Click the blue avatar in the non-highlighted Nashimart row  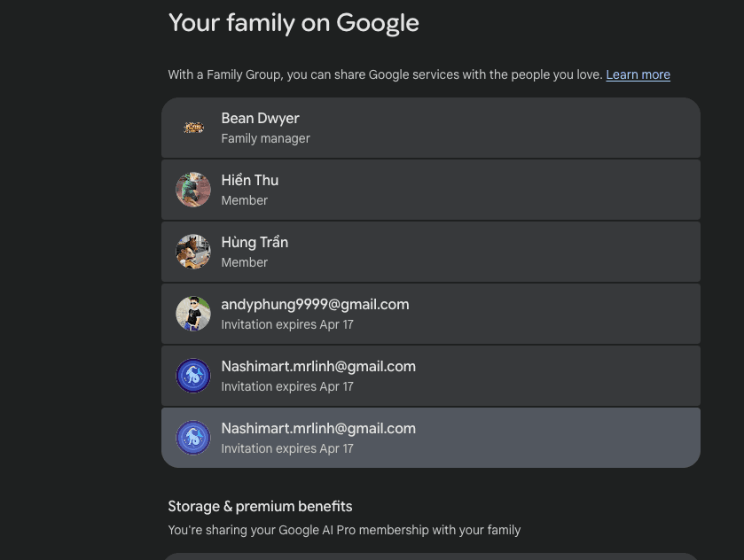coord(193,376)
